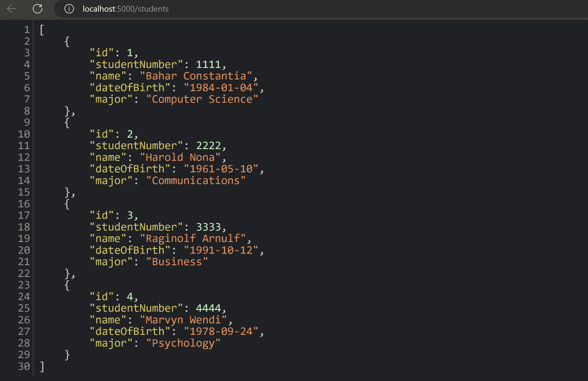The image size is (588, 381).
Task: Select line number 1 in the gutter
Action: [27, 29]
